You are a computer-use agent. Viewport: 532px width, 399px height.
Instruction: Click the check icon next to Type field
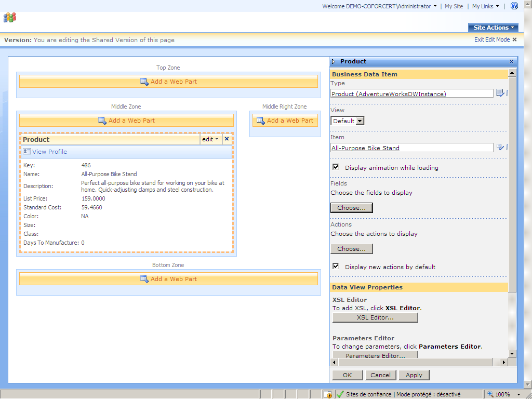(x=500, y=93)
